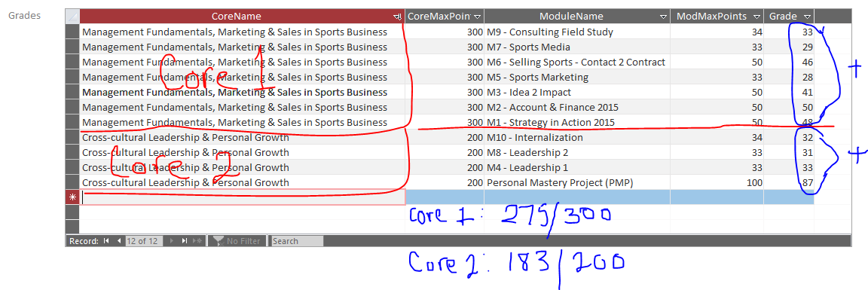Screen dimensions: 868x290
Task: Click M1 - Strategy in Action 2015 cell
Action: [x=577, y=122]
